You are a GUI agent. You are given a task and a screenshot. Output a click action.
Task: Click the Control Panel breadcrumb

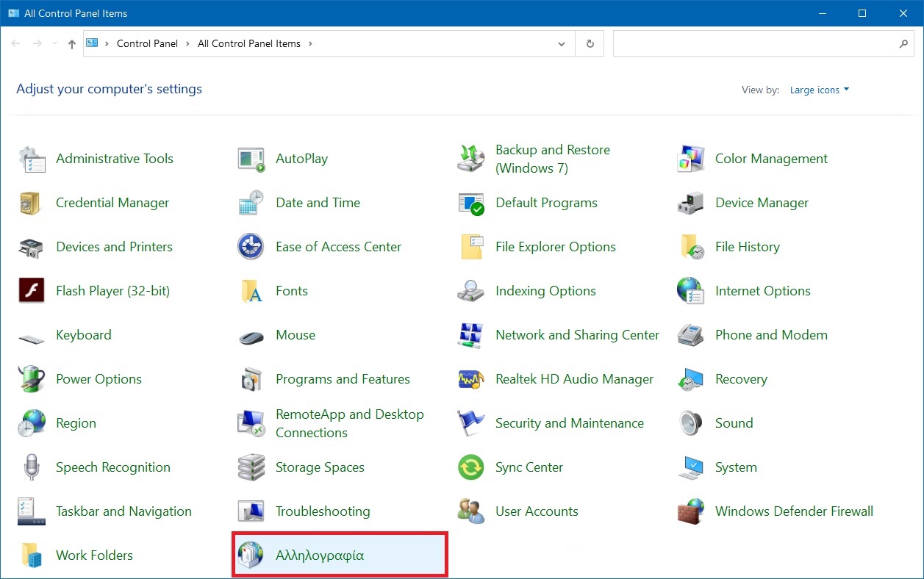tap(148, 43)
